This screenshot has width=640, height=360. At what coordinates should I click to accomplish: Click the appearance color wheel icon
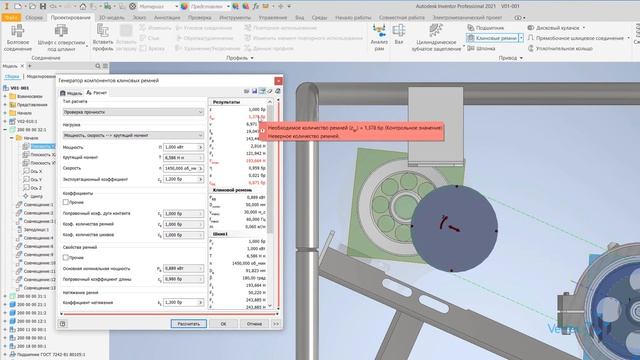[x=185, y=6]
